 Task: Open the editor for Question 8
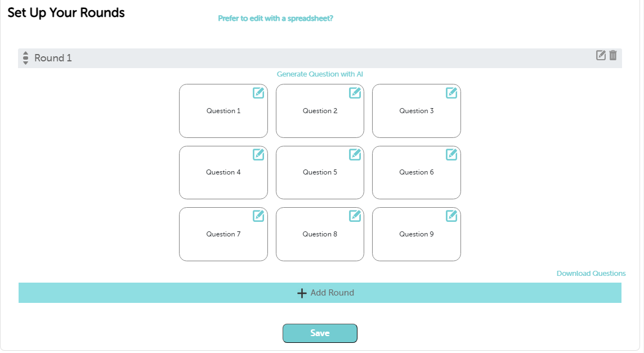click(355, 216)
